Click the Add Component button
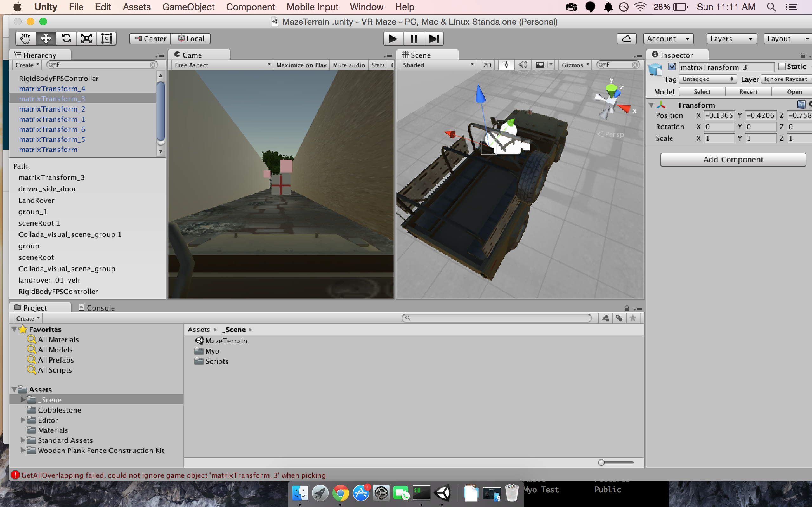This screenshot has height=507, width=812. pos(733,160)
